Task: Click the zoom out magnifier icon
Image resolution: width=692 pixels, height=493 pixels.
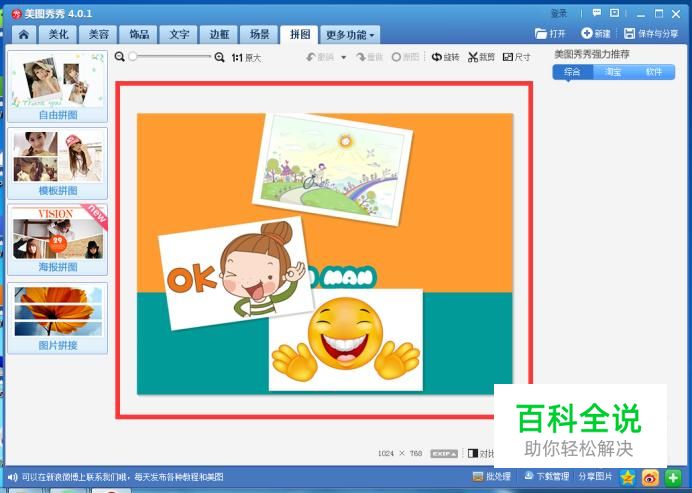Action: tap(120, 57)
